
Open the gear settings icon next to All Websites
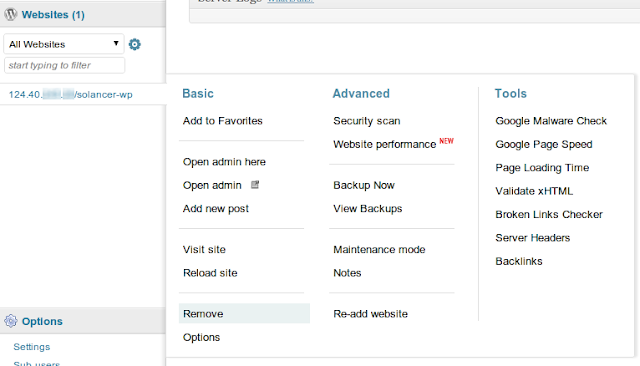point(135,44)
